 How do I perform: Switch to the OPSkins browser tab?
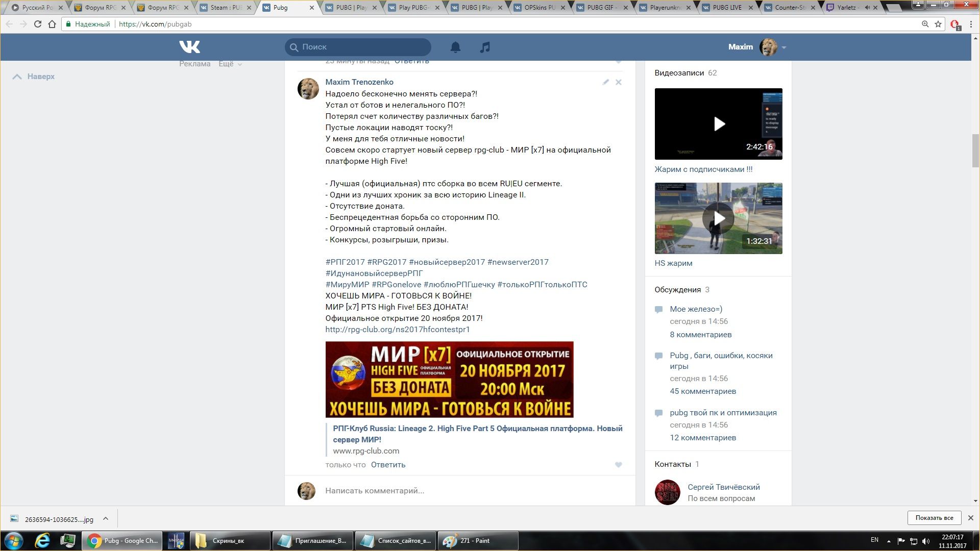(539, 8)
